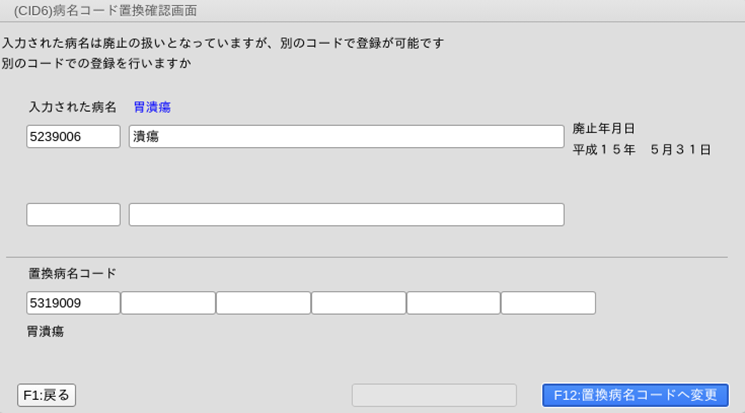Click the fourth 置換病名コード field

tap(358, 303)
